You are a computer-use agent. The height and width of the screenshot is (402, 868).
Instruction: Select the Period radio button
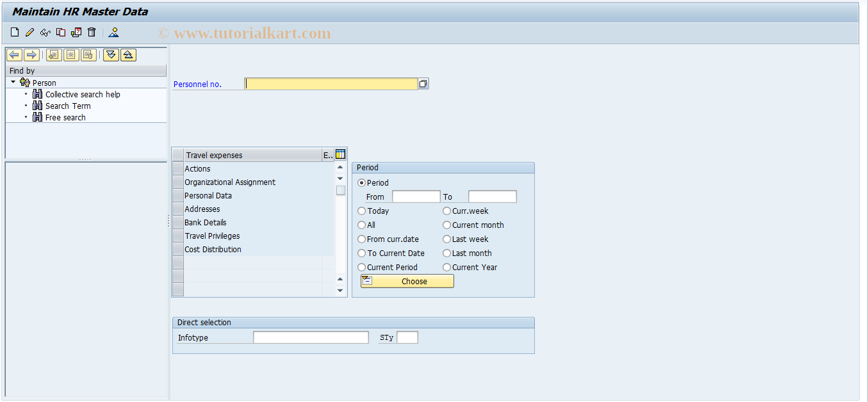(x=362, y=183)
